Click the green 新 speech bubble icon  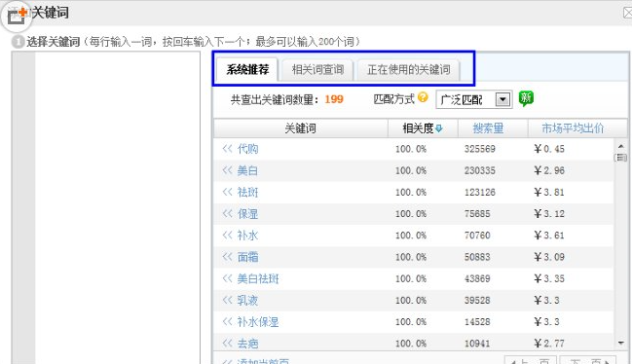526,98
